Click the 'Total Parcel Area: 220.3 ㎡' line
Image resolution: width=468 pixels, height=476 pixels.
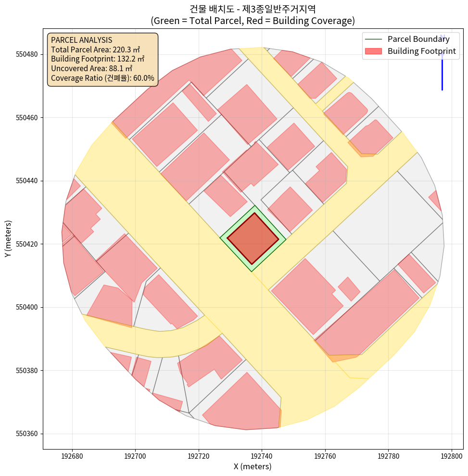click(97, 50)
